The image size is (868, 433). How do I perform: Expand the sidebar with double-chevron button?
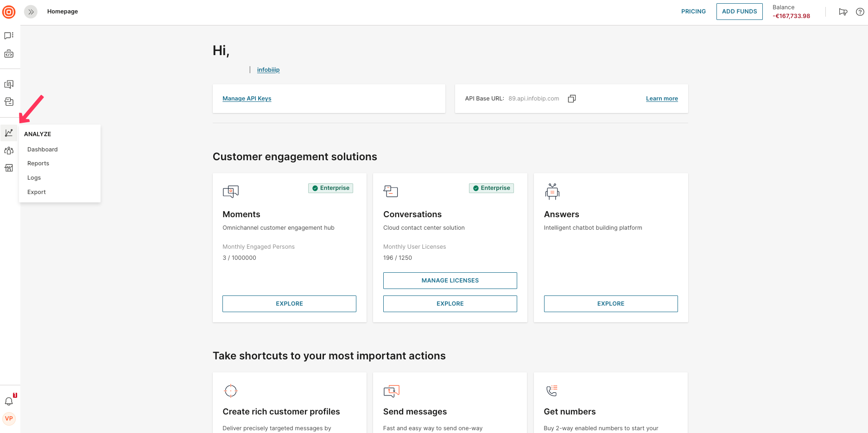tap(31, 12)
